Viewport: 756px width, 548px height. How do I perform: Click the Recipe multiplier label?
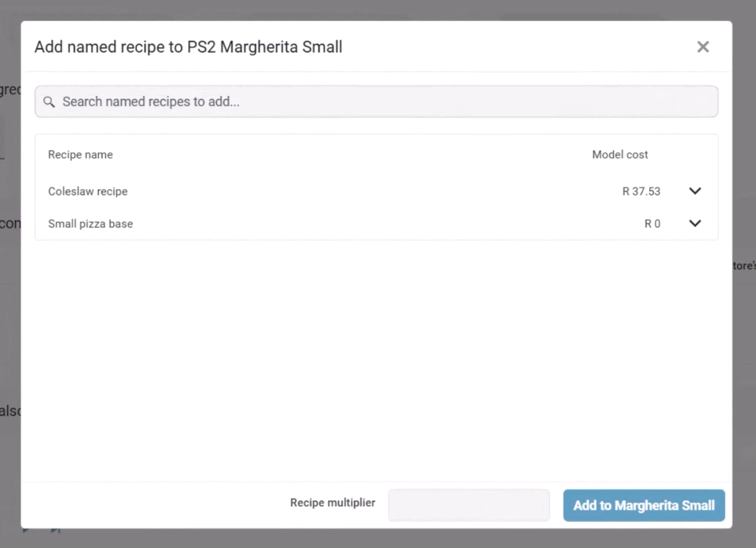point(333,503)
